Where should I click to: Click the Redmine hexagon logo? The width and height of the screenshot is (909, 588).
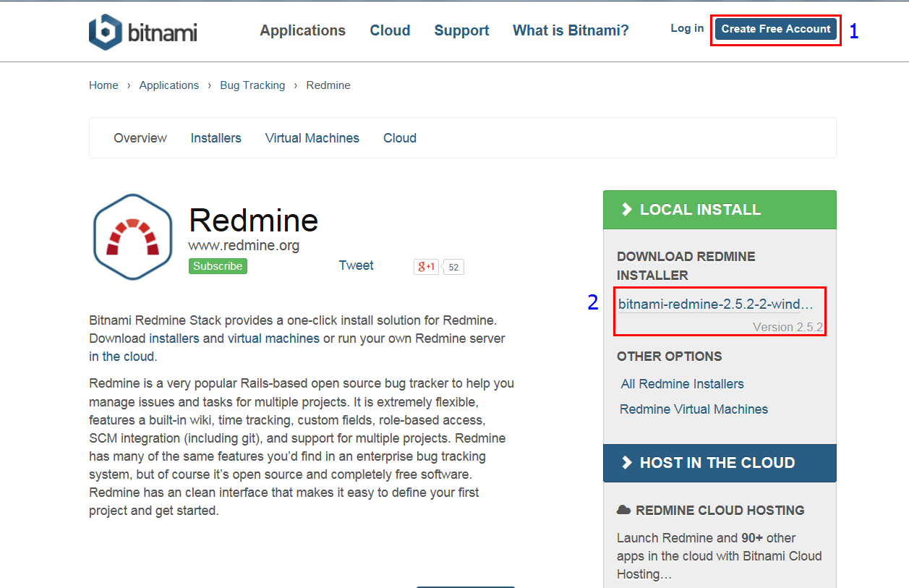coord(132,237)
